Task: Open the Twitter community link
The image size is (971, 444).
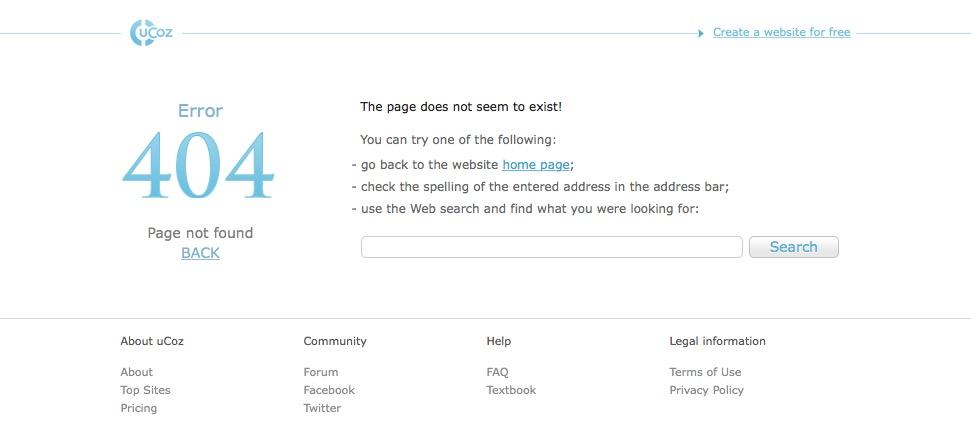Action: click(x=322, y=408)
